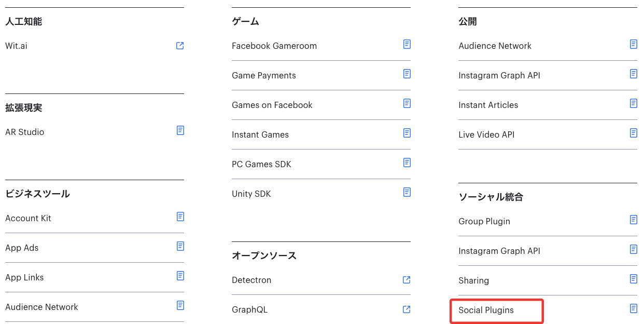Open the Group Plugin link
This screenshot has width=644, height=324.
484,221
